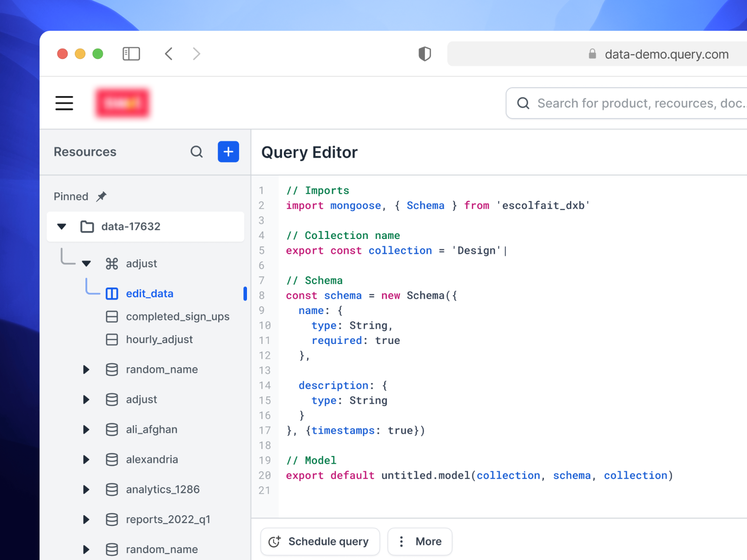Image resolution: width=747 pixels, height=560 pixels.
Task: Click the table icon for completed_sign_ups
Action: click(x=112, y=317)
